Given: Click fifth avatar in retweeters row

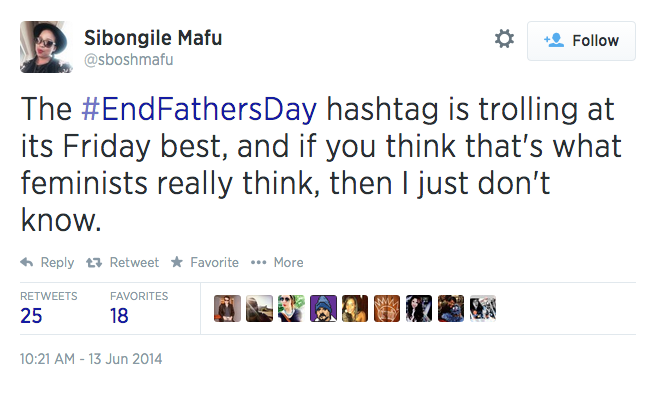Looking at the screenshot, I should [355, 308].
